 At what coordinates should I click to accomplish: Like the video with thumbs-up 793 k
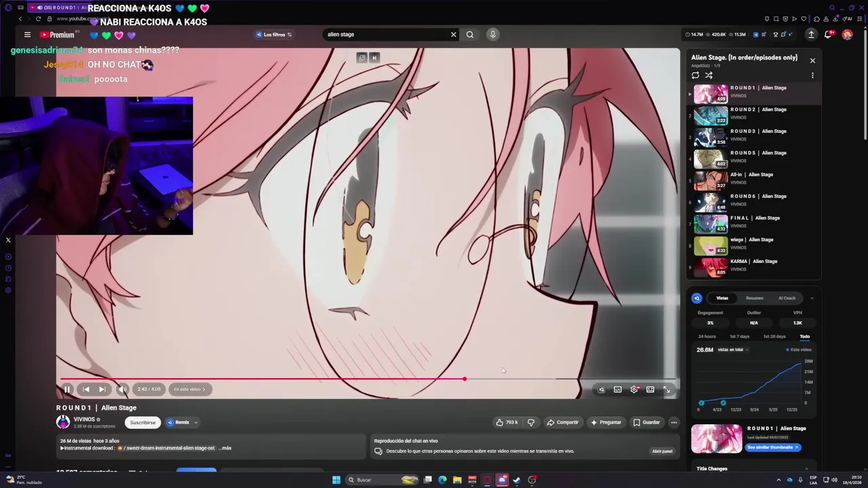click(507, 422)
